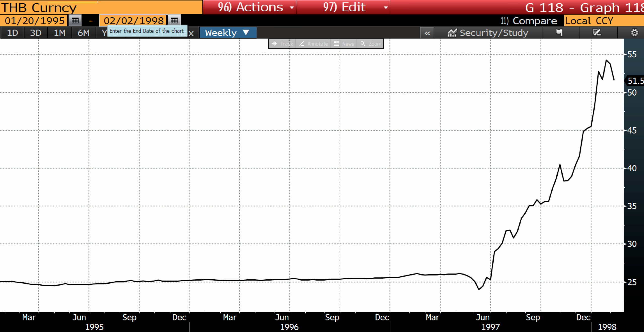Edit the start date 01/20/1995
644x332 pixels.
tap(34, 21)
